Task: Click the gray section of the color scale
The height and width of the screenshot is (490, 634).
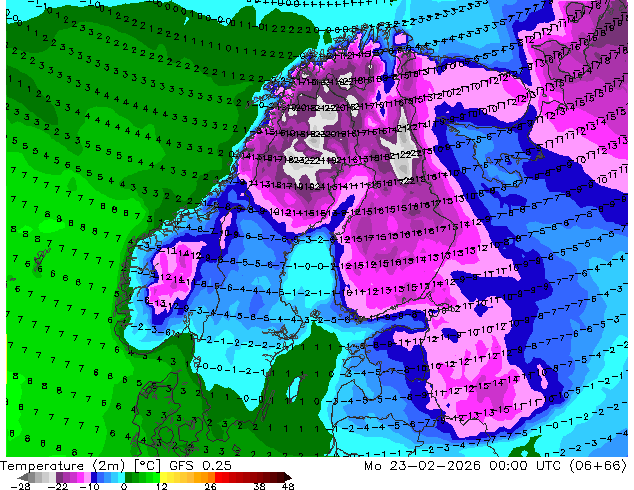Action: [x=42, y=477]
